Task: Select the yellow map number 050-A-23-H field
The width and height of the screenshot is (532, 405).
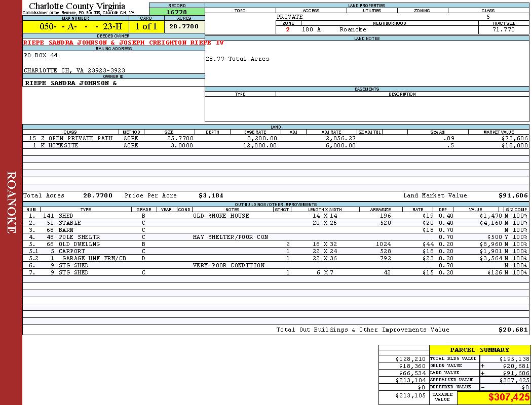Action: (75, 26)
